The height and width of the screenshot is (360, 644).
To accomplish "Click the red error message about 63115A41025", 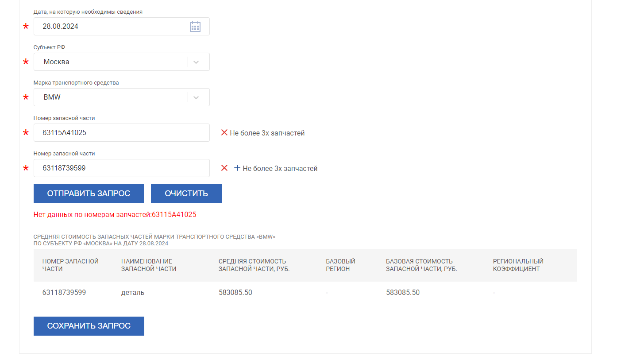I will 115,215.
